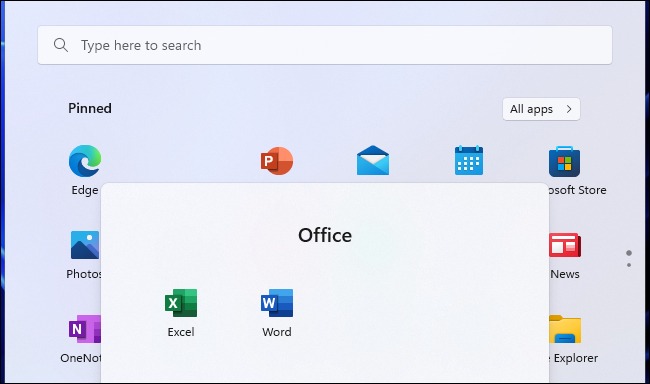The height and width of the screenshot is (384, 650).
Task: Open the Photos app icon
Action: (x=85, y=245)
